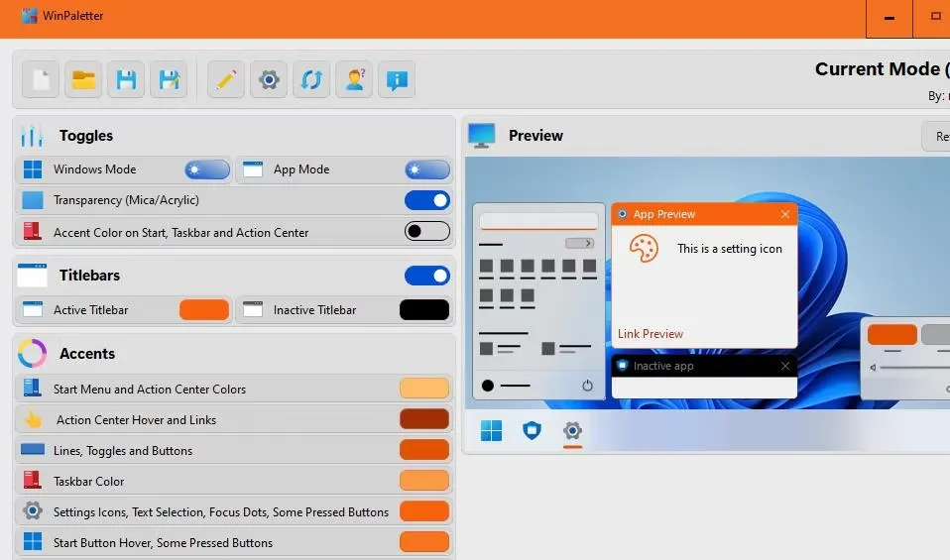Pick Active Titlebar orange color swatch
The image size is (950, 560).
(x=204, y=310)
